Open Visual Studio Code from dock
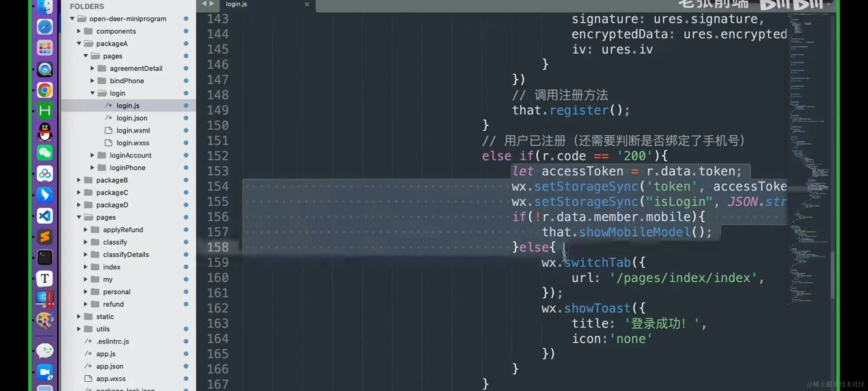Screen dimensions: 868x391 point(45,216)
